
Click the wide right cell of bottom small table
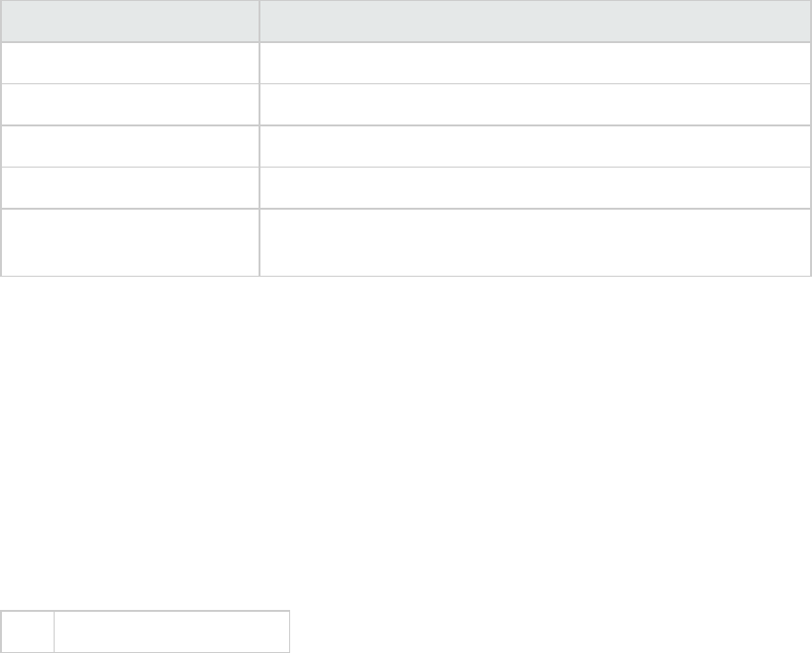click(x=171, y=632)
